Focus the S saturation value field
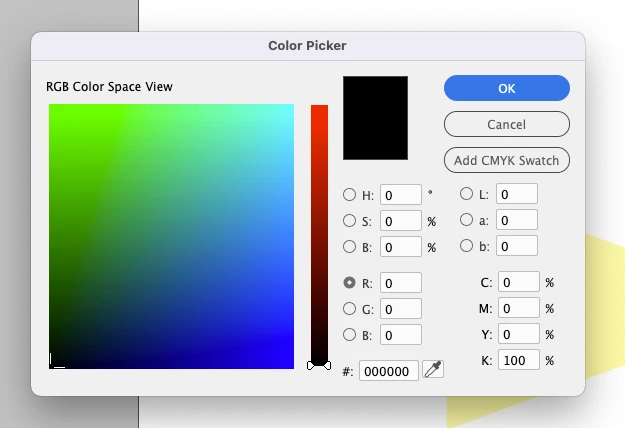Viewport: 625px width, 428px height. tap(401, 221)
